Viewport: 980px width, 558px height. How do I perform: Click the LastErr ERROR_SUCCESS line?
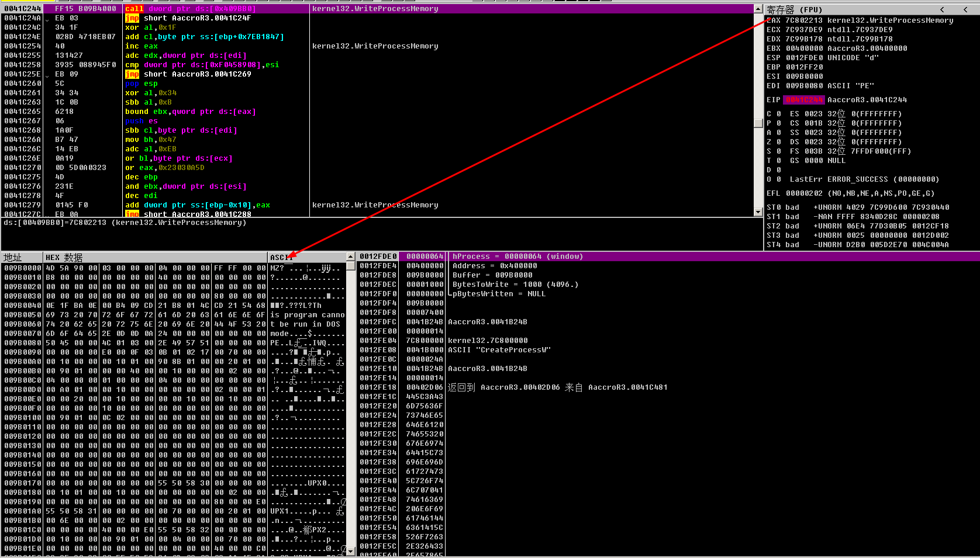864,179
